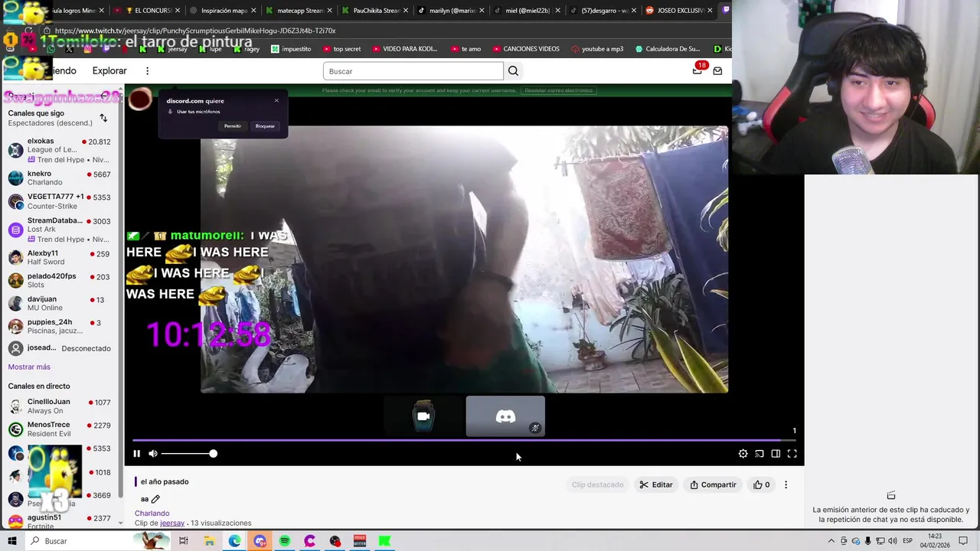Open jeersay channel link
This screenshot has width=980, height=551.
pyautogui.click(x=172, y=523)
